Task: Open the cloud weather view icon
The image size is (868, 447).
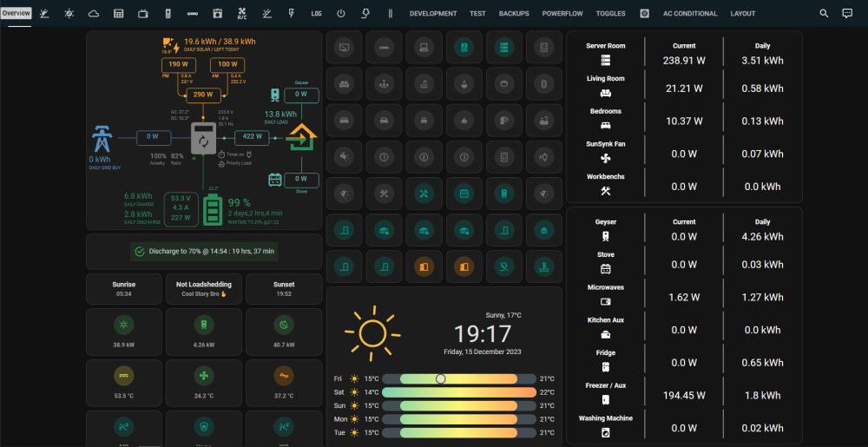Action: tap(94, 13)
